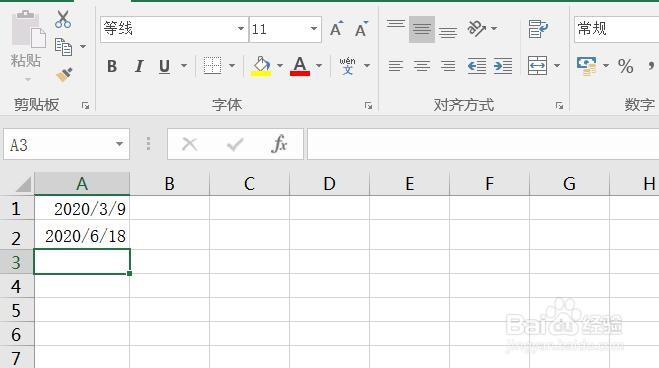Click Merge and Center icon
Viewport: 659px width, 368px height.
pyautogui.click(x=538, y=66)
